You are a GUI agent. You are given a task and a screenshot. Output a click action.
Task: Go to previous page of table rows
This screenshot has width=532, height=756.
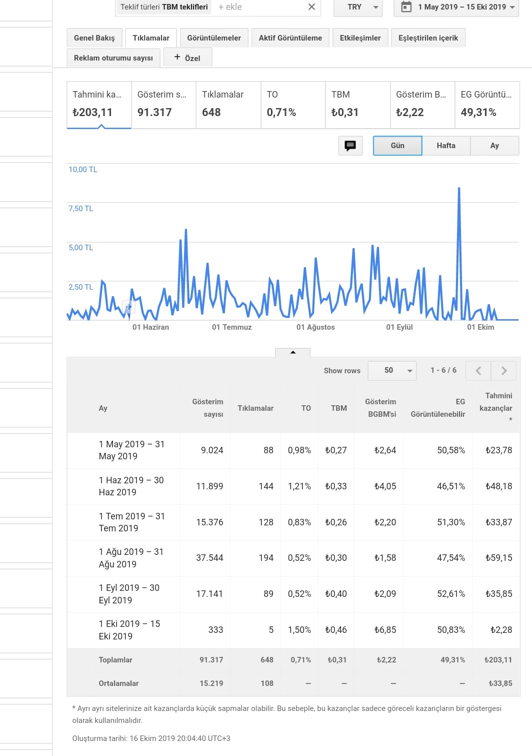pyautogui.click(x=478, y=371)
